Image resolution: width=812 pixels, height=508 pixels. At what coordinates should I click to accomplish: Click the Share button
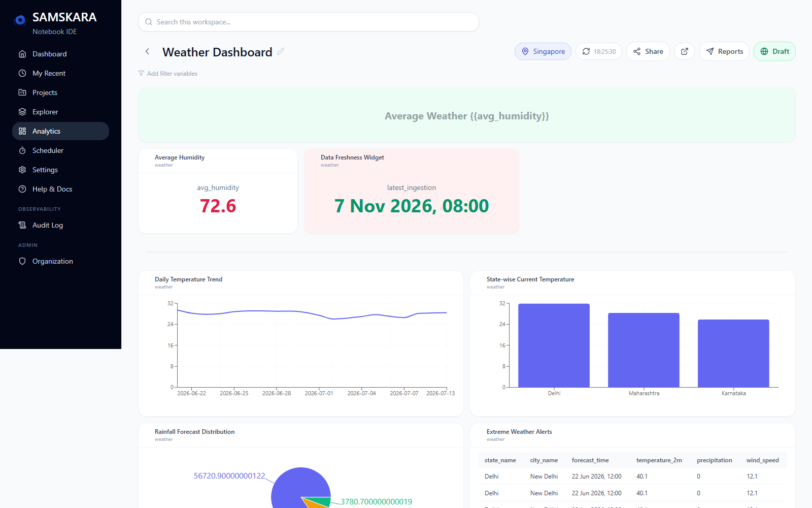[x=648, y=51]
